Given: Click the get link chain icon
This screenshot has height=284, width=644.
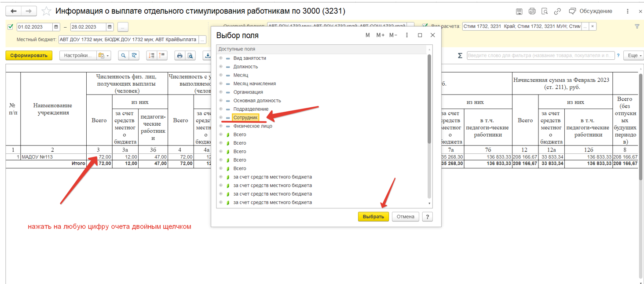Looking at the screenshot, I should pos(557,11).
